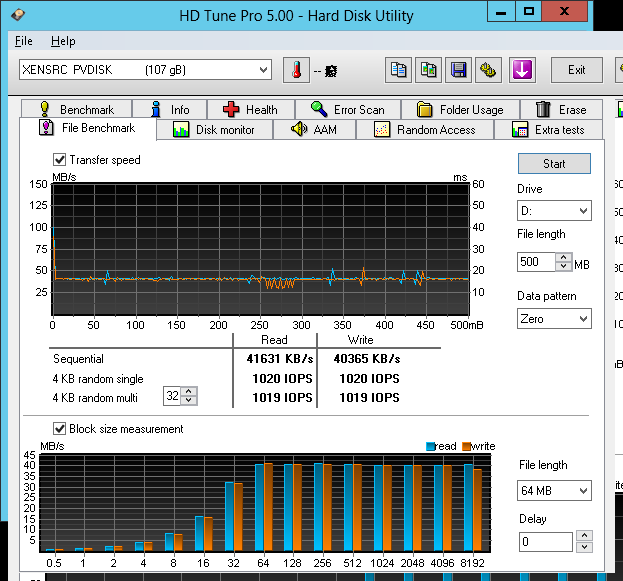Open the File menu
The height and width of the screenshot is (581, 623).
click(24, 41)
